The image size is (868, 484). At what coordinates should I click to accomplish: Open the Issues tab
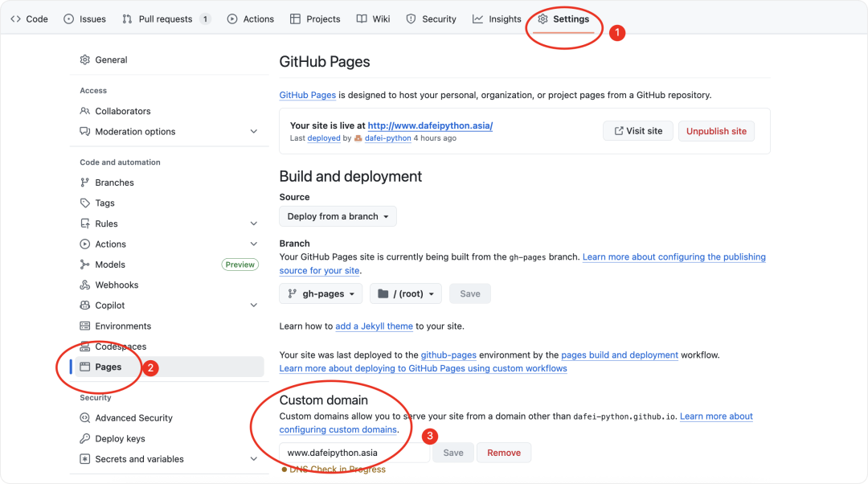(x=84, y=18)
